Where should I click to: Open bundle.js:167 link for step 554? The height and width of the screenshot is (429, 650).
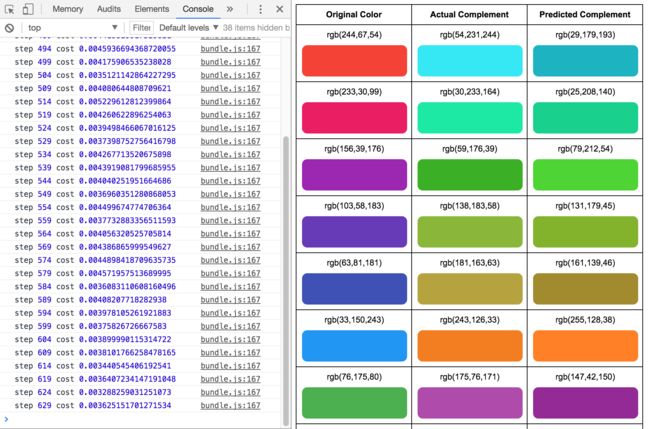(x=230, y=207)
